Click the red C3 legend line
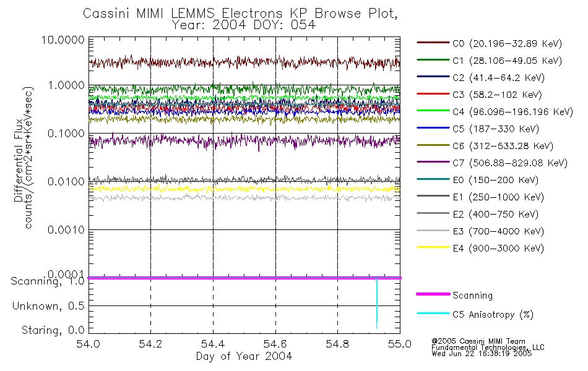This screenshot has width=588, height=371. [x=433, y=94]
